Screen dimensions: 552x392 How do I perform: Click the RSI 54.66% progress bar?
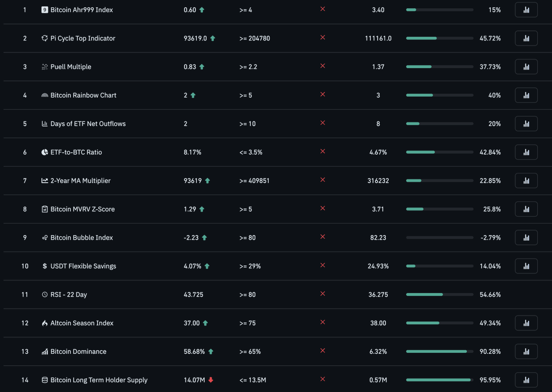click(x=440, y=294)
